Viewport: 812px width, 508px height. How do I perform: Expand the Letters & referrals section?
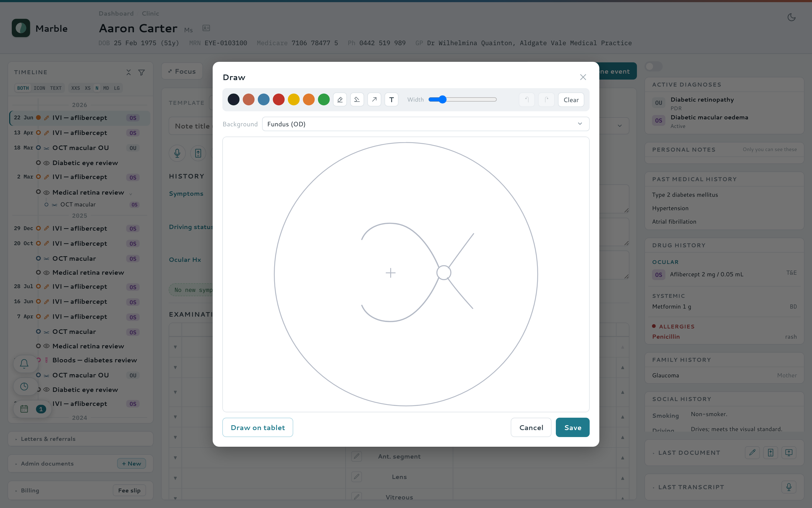click(81, 439)
